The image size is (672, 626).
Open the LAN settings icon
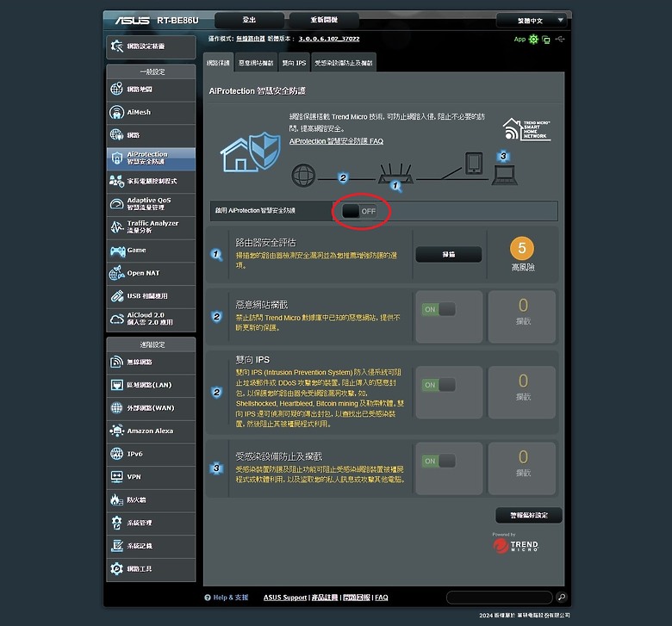tap(116, 385)
